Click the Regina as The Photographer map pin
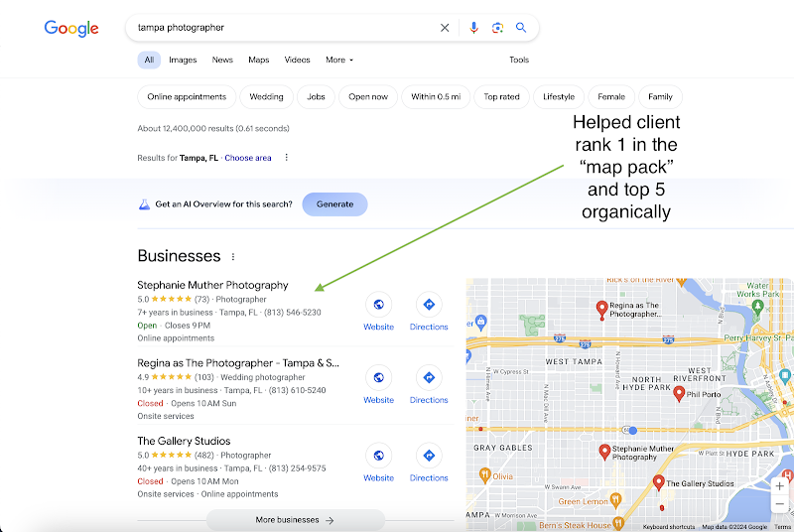794x532 pixels. point(601,310)
